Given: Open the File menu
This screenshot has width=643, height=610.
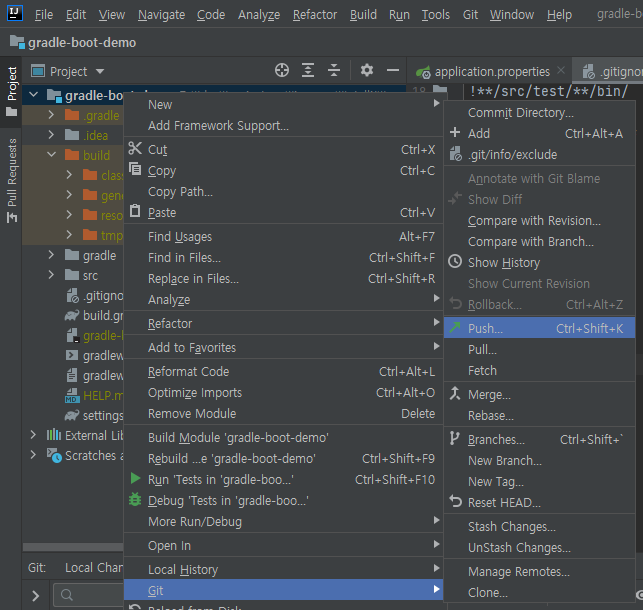Looking at the screenshot, I should pos(43,15).
